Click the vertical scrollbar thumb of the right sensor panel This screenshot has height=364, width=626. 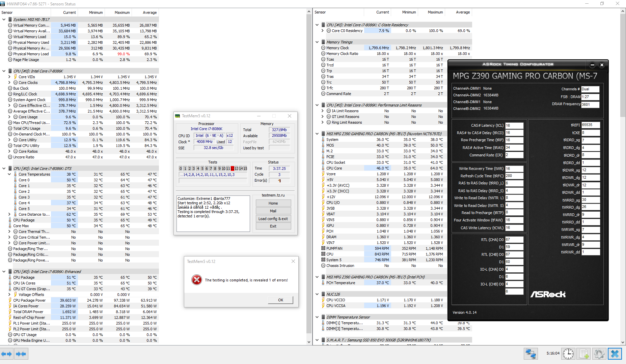click(x=623, y=66)
